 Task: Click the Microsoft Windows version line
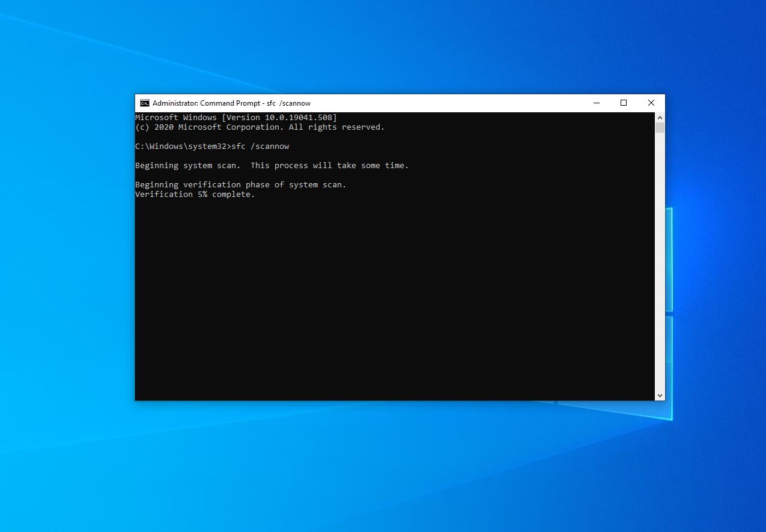point(235,117)
